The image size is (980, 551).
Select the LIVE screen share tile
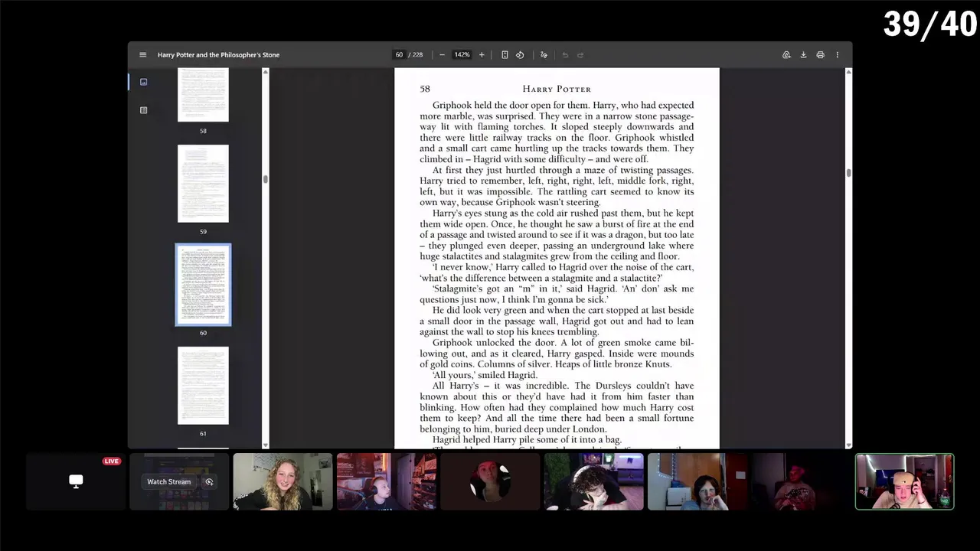(x=76, y=481)
